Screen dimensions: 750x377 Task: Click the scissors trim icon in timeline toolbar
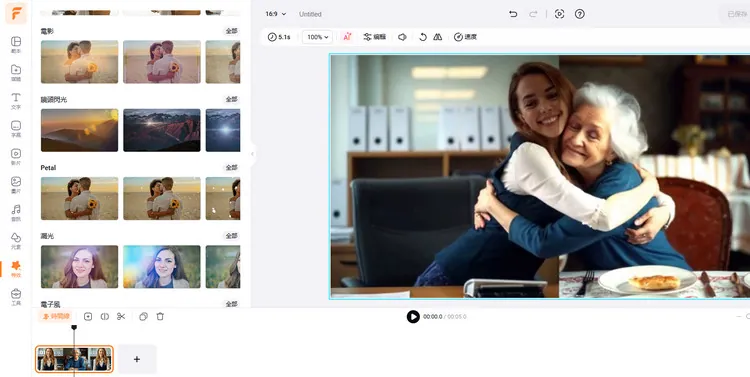click(121, 316)
